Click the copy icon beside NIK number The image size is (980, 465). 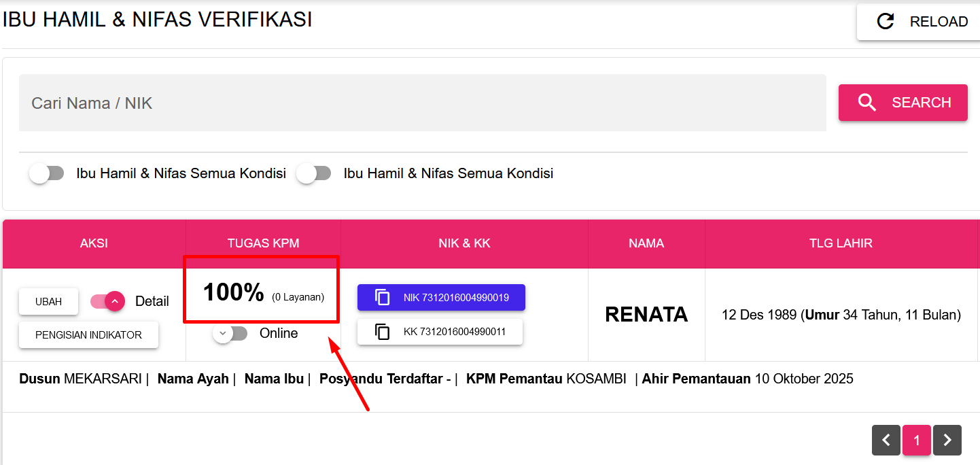(x=383, y=298)
